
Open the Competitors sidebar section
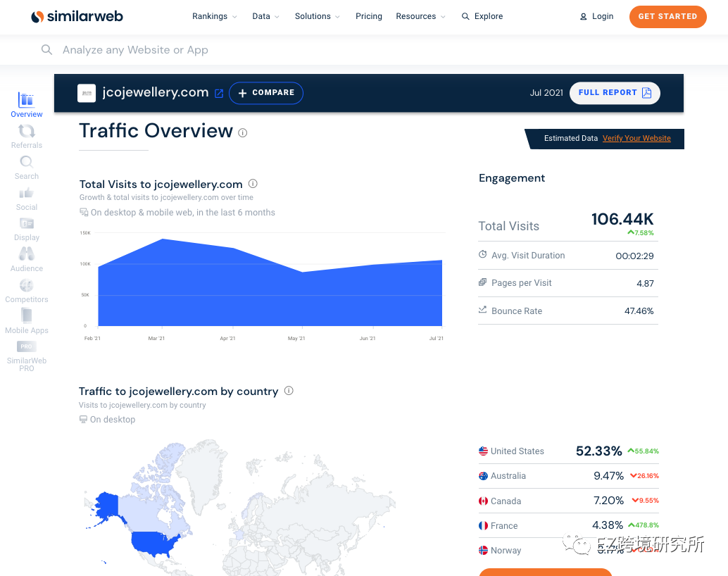click(x=27, y=291)
